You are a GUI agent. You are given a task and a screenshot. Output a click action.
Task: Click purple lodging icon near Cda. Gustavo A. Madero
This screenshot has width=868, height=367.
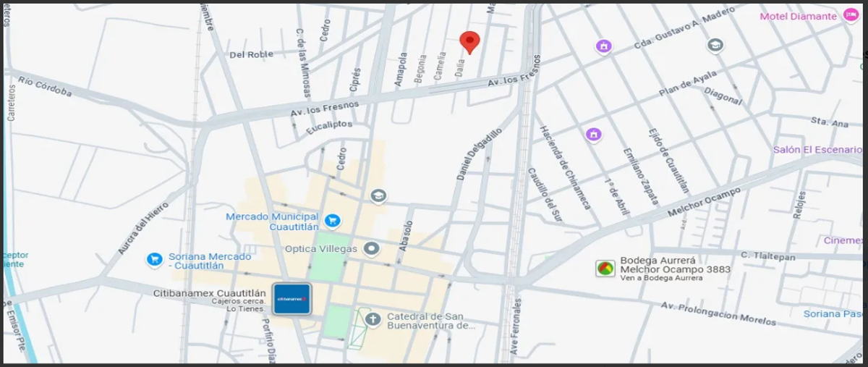coord(603,46)
